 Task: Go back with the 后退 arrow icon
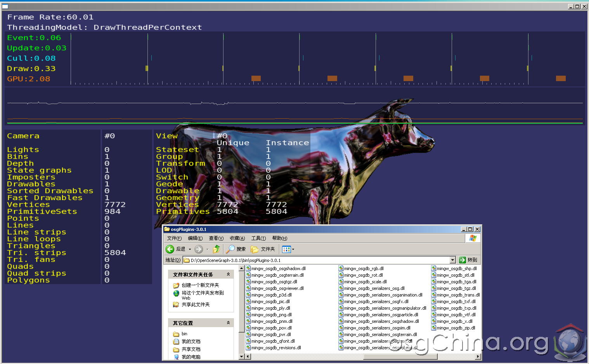coord(170,249)
